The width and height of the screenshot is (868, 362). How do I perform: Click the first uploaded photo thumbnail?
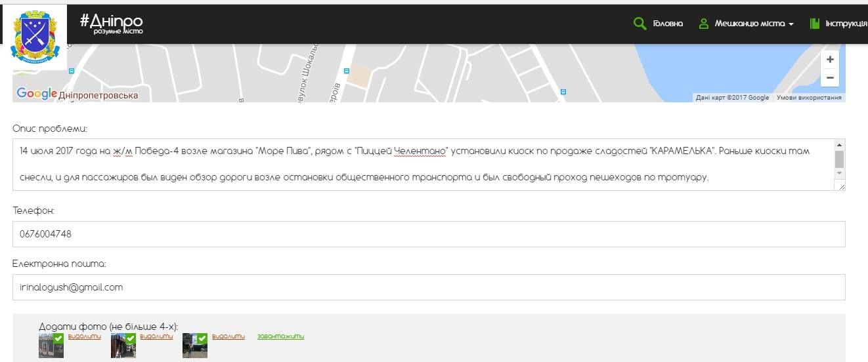(51, 346)
